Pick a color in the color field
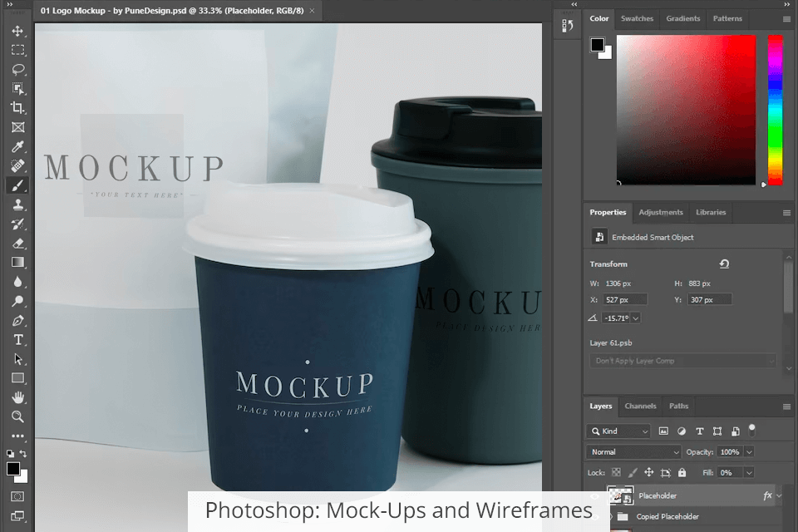Image resolution: width=798 pixels, height=532 pixels. pos(686,110)
